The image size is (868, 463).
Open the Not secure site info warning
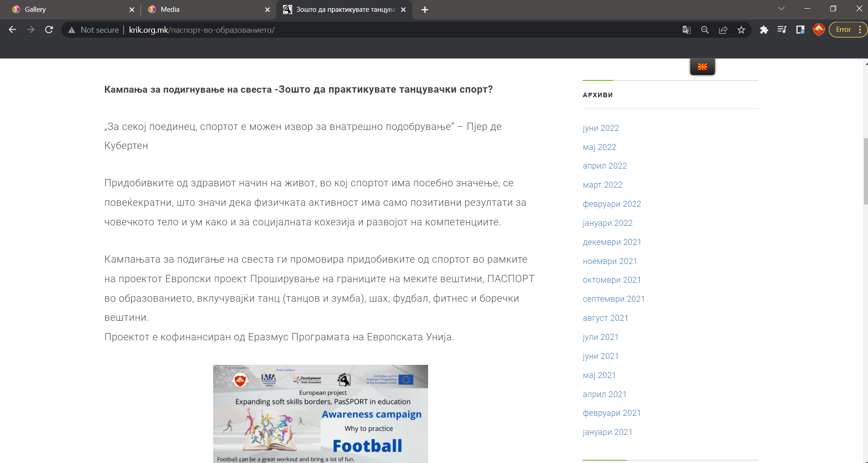[94, 30]
